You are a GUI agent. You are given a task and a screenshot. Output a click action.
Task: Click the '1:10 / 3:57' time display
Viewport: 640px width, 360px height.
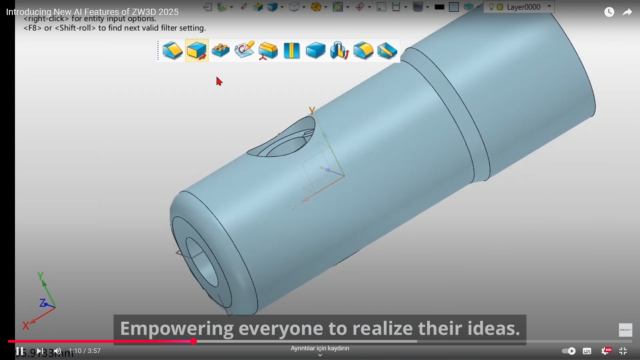click(84, 351)
